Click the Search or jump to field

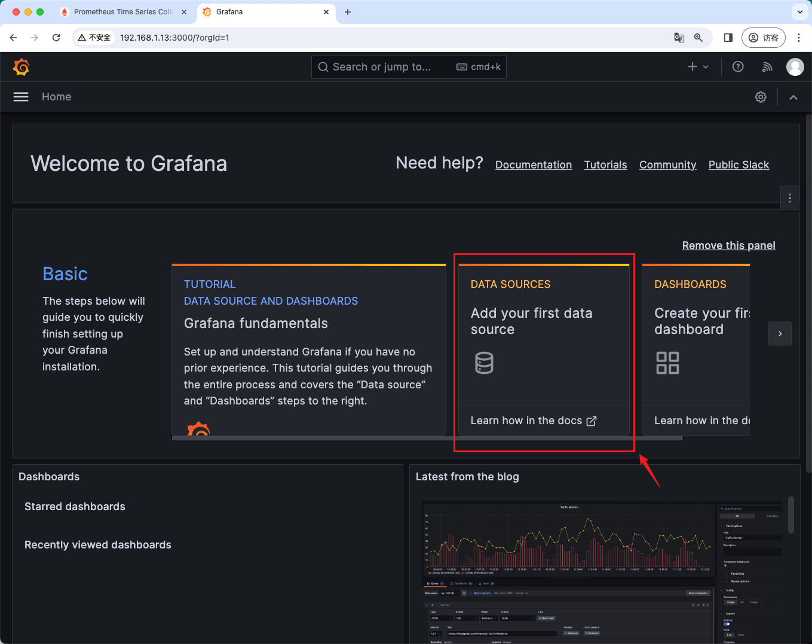(x=409, y=67)
